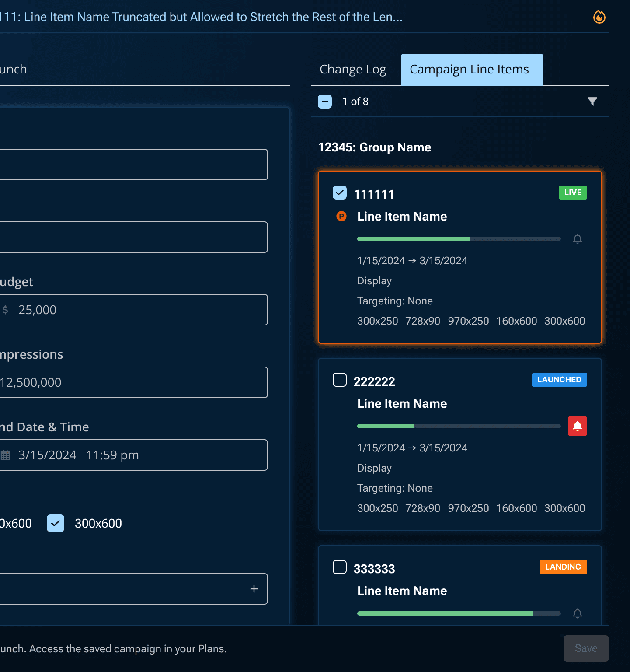Click the red alert bell on line item 222222

[578, 426]
